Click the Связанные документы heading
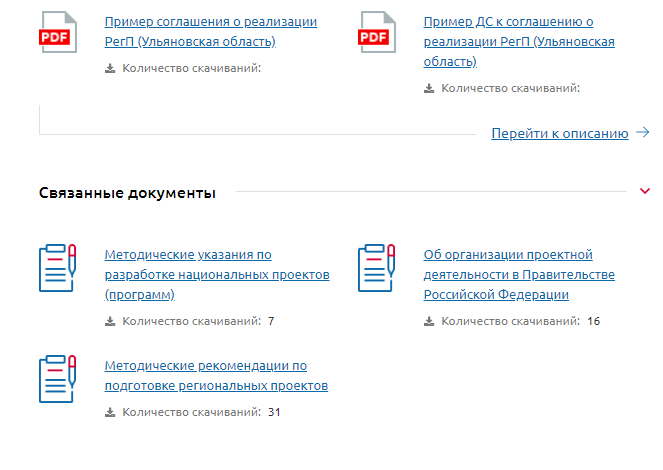 (127, 193)
